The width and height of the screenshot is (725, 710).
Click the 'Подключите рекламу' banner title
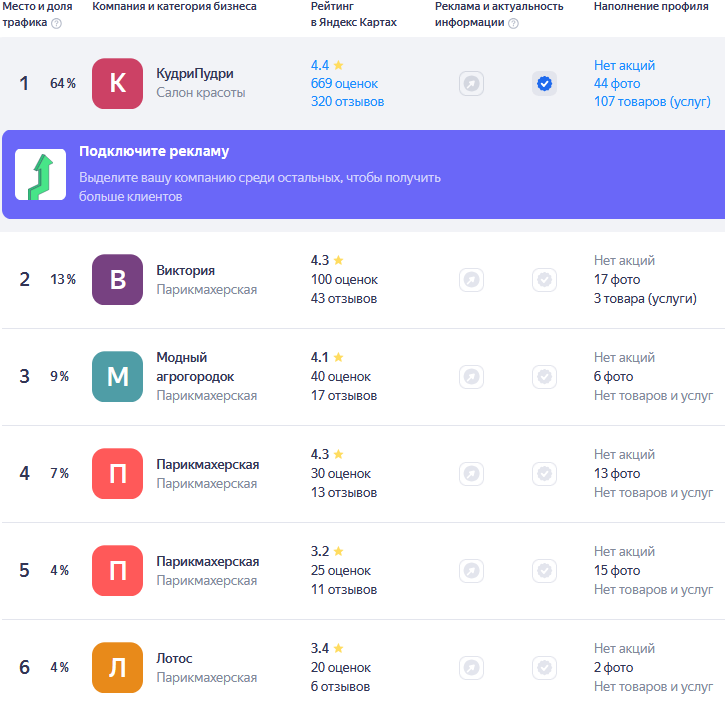pyautogui.click(x=154, y=151)
